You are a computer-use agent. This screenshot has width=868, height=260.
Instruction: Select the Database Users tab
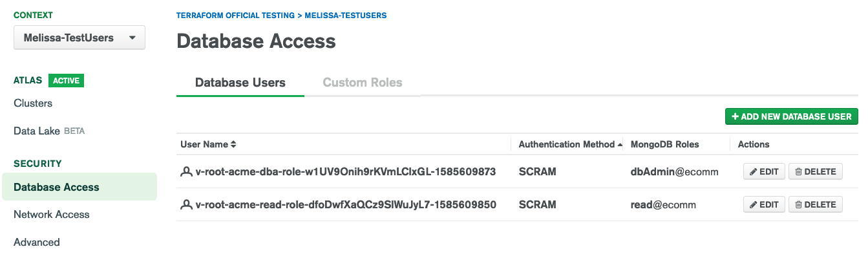(240, 83)
